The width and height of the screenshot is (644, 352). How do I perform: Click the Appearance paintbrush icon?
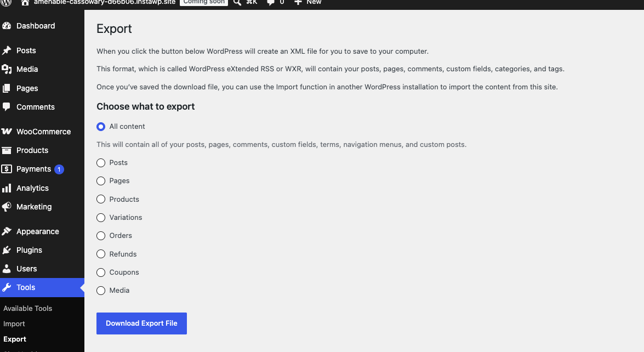pyautogui.click(x=7, y=231)
